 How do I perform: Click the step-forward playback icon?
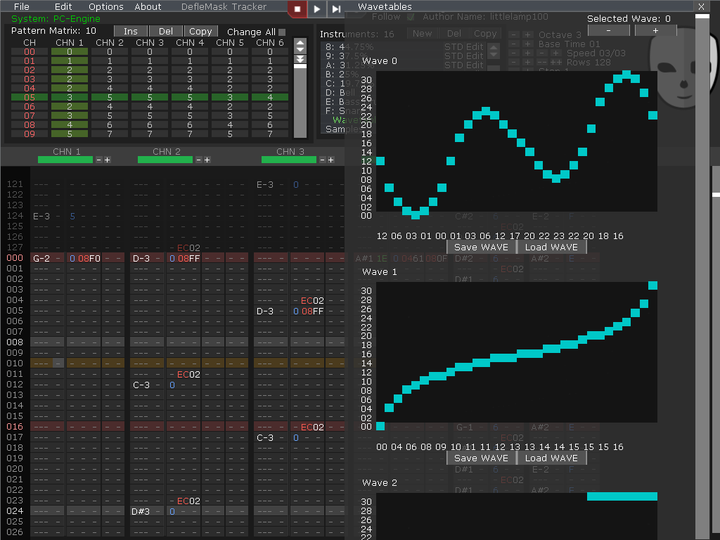coord(336,8)
